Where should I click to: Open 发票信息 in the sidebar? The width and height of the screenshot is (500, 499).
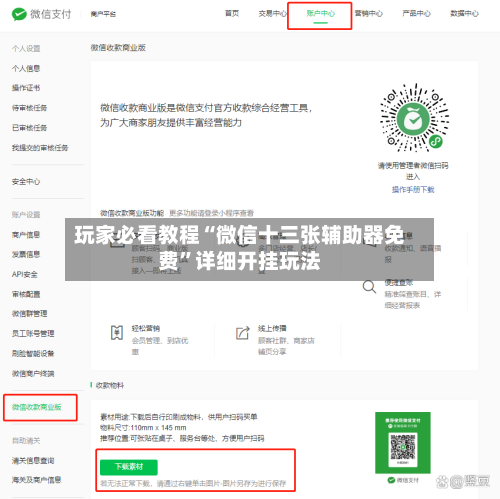(x=26, y=254)
